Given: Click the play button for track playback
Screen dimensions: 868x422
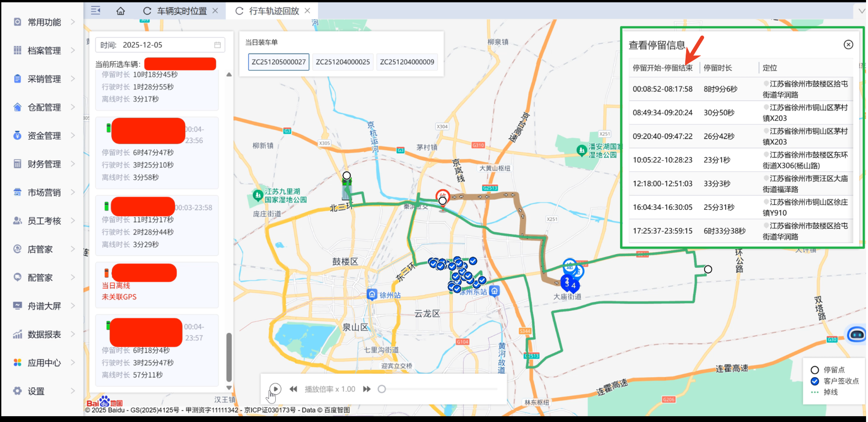Looking at the screenshot, I should pyautogui.click(x=275, y=389).
